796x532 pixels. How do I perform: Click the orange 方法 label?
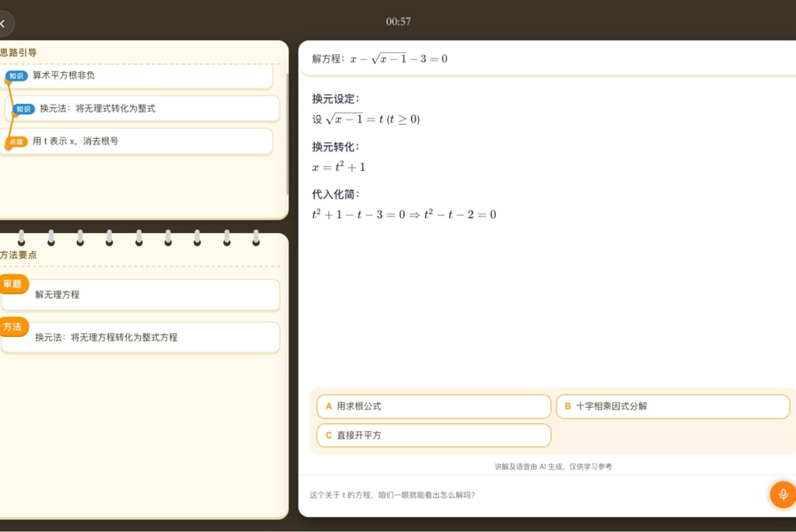click(12, 327)
